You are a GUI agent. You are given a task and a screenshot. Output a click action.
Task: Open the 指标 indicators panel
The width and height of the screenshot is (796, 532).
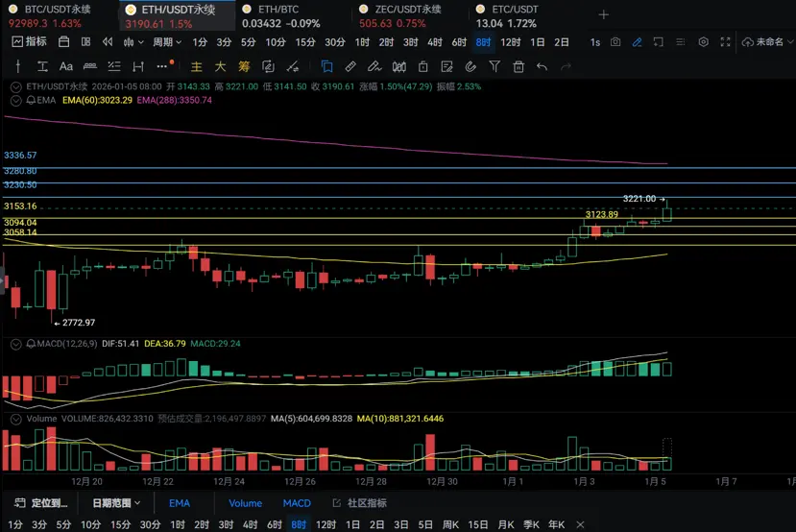[x=29, y=42]
